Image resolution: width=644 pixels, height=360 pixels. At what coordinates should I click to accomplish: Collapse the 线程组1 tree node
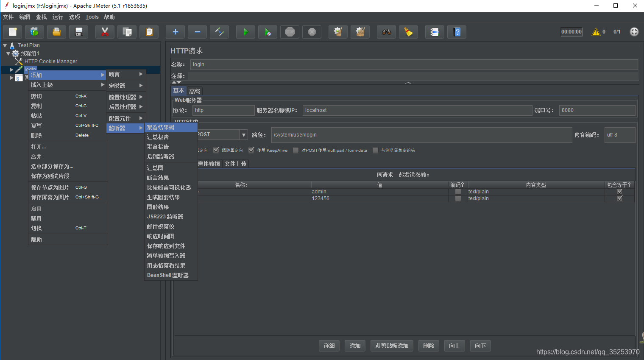point(8,53)
